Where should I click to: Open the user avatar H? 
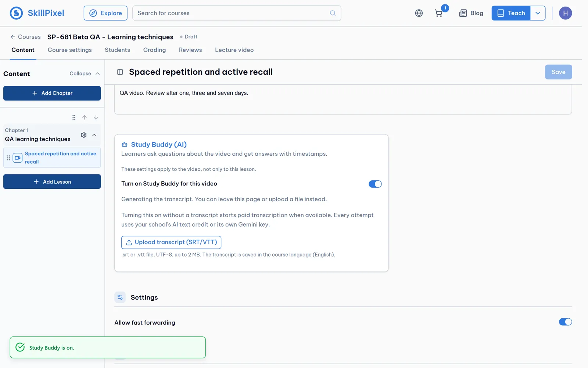(x=565, y=13)
